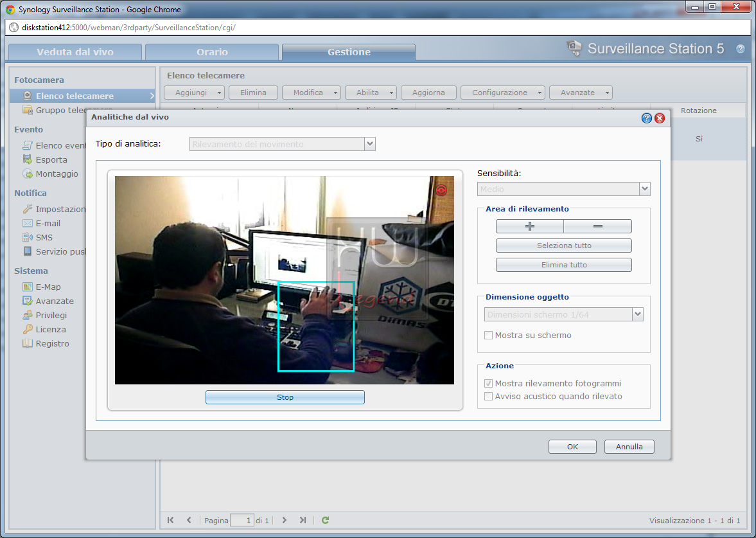
Task: Switch to Veduta dal vivo tab
Action: (75, 52)
